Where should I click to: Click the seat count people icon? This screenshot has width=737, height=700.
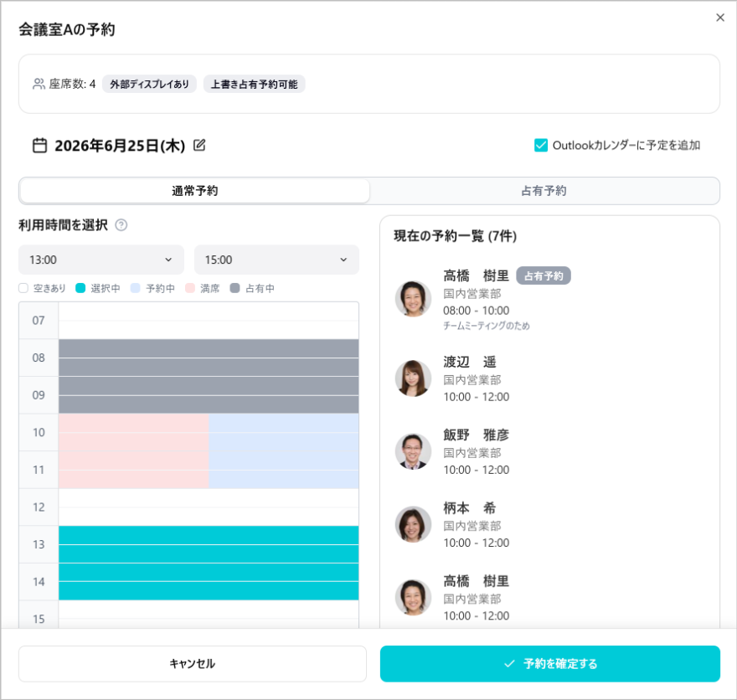click(39, 84)
